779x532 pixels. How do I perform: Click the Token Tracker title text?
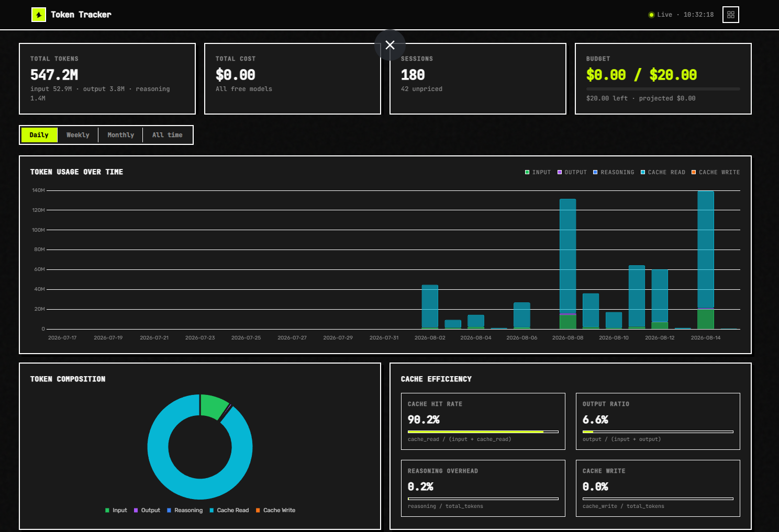coord(81,15)
